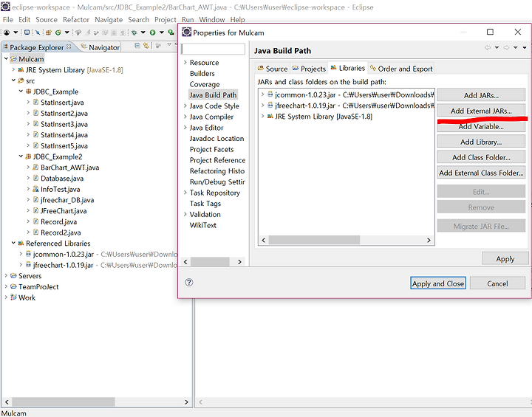Image resolution: width=532 pixels, height=417 pixels.
Task: Click the Back arrow in Properties dialog
Action: pos(488,48)
